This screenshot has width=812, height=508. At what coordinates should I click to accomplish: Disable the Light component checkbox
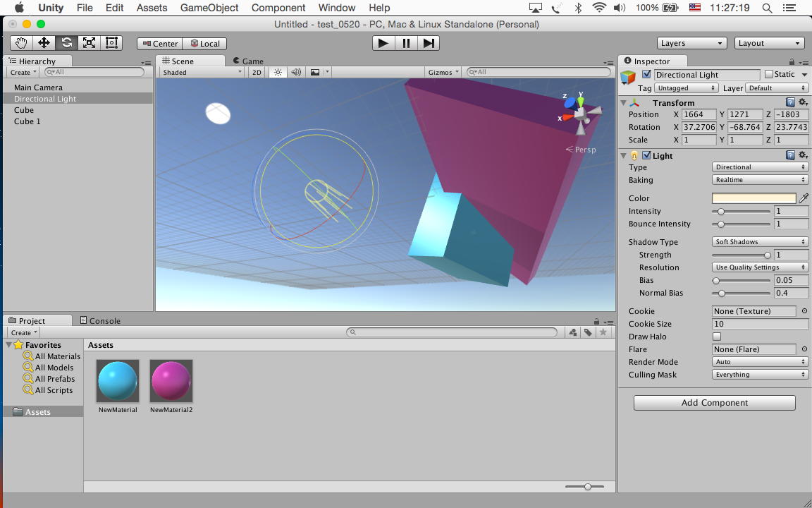tap(646, 156)
